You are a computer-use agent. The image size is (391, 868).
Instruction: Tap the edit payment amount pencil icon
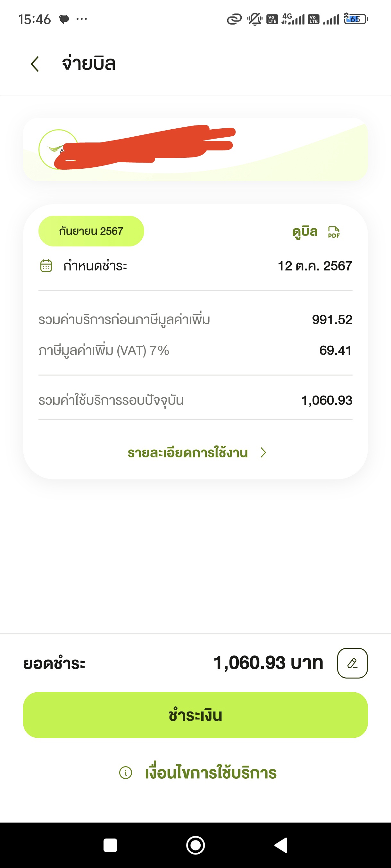[352, 663]
